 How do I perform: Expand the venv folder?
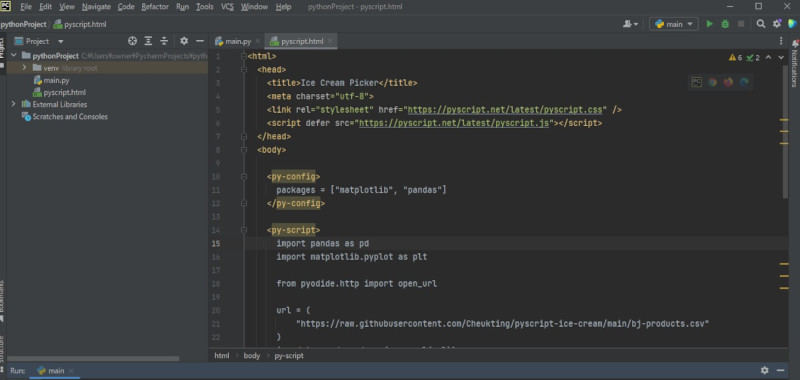click(x=24, y=68)
